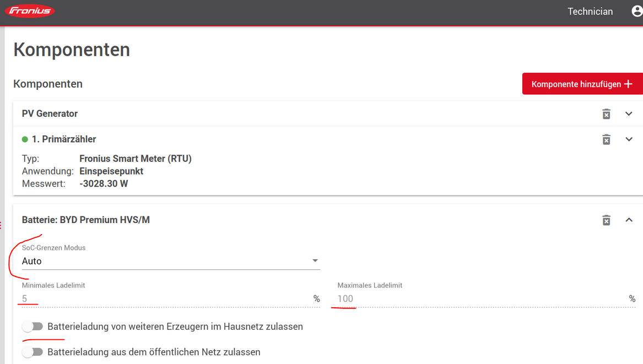Screen dimensions: 643x364
Task: Open the SoC-Grenzen Modus dropdown
Action: 171,261
